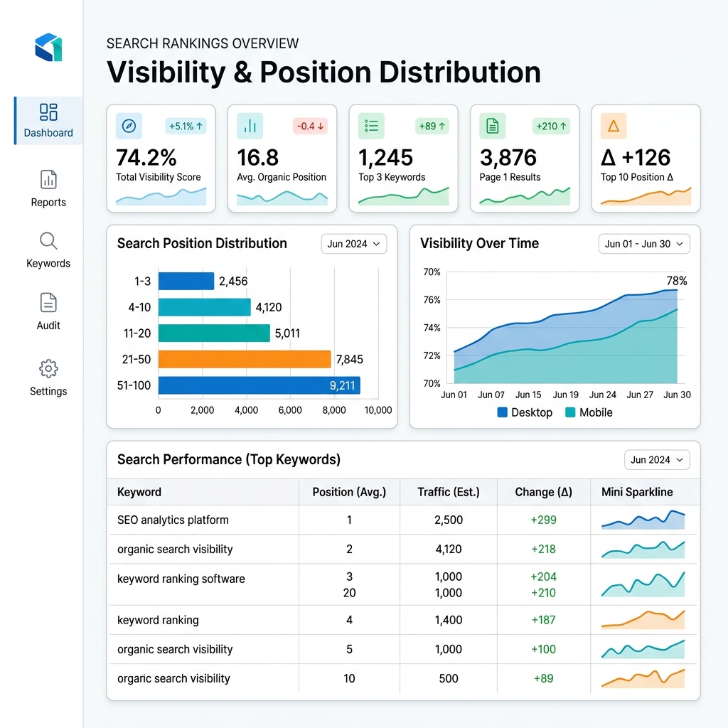Open the Dashboard menu item
728x728 pixels.
pyautogui.click(x=48, y=121)
